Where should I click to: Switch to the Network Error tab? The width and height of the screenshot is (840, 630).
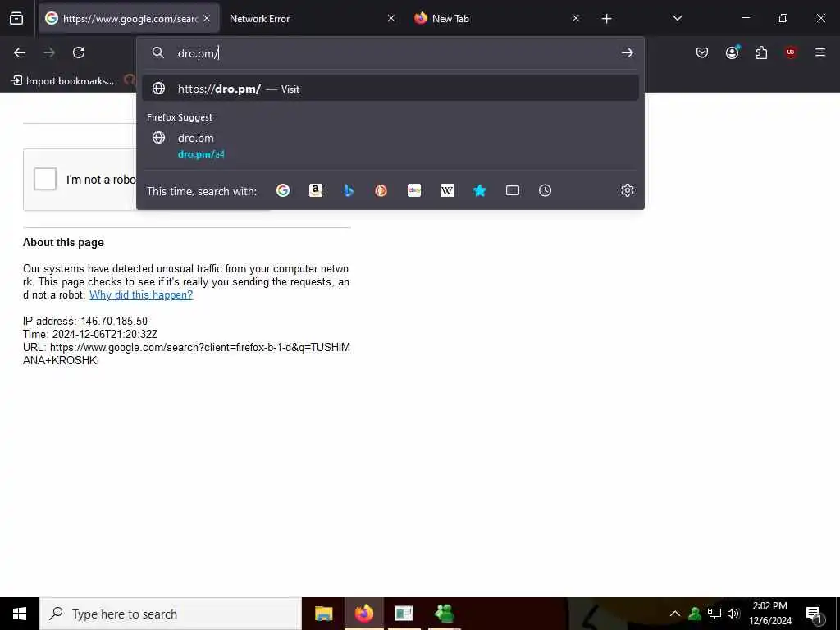[311, 18]
